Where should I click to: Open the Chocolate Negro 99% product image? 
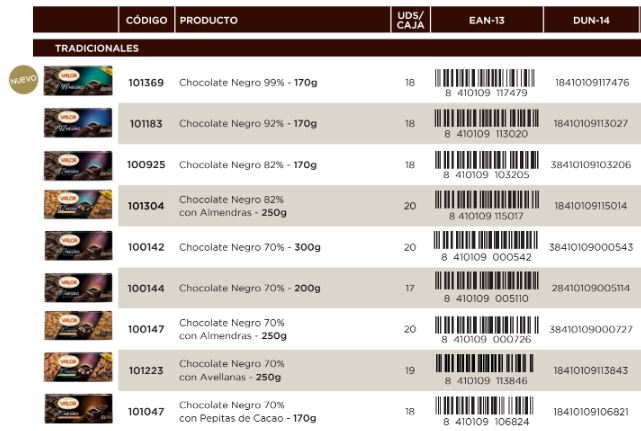[x=78, y=82]
